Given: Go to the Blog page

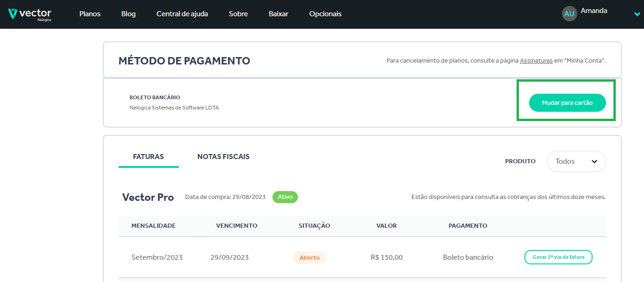Looking at the screenshot, I should click(x=128, y=14).
